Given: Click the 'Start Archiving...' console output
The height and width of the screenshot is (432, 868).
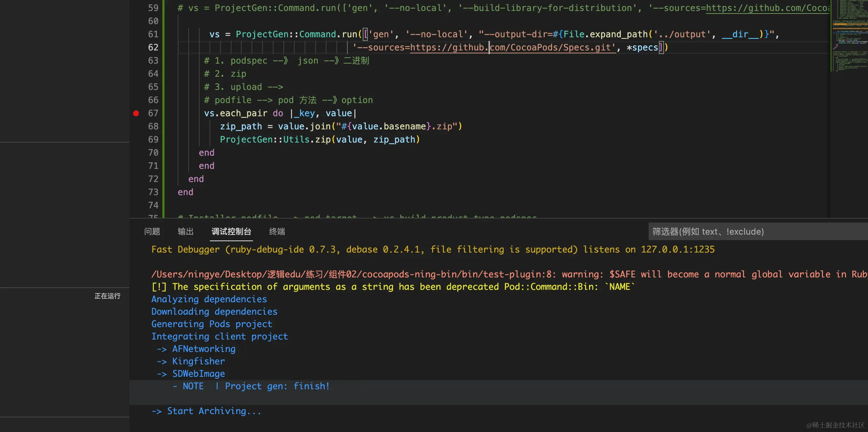Looking at the screenshot, I should tap(214, 411).
